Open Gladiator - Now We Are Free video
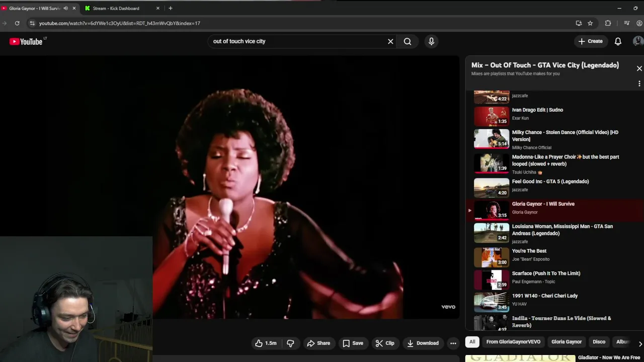The height and width of the screenshot is (362, 644). 609,357
